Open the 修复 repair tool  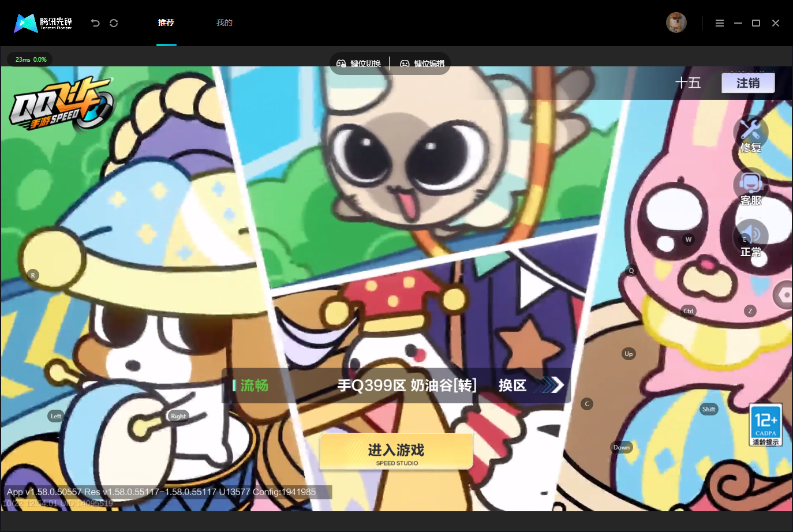tap(751, 134)
